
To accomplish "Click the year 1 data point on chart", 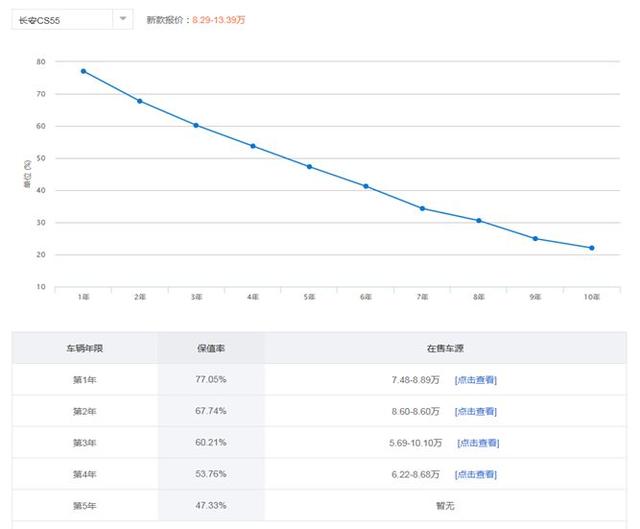I will (83, 71).
